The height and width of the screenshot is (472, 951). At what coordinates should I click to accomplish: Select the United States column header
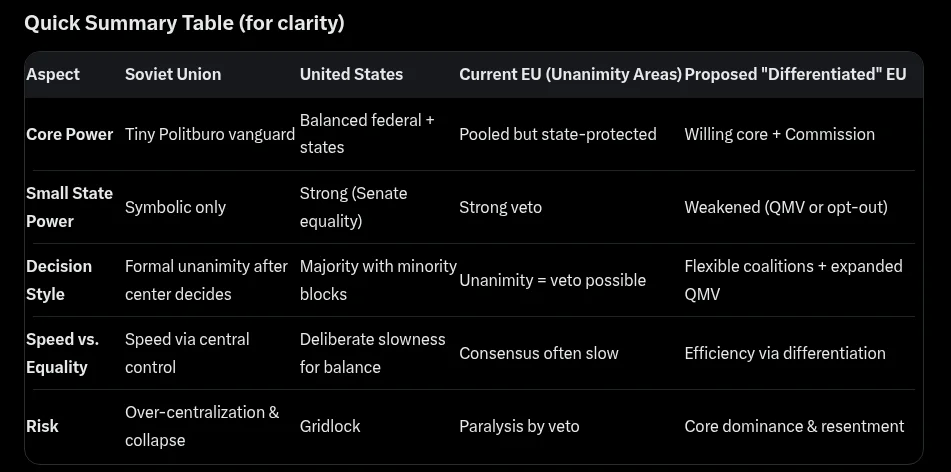tap(351, 74)
